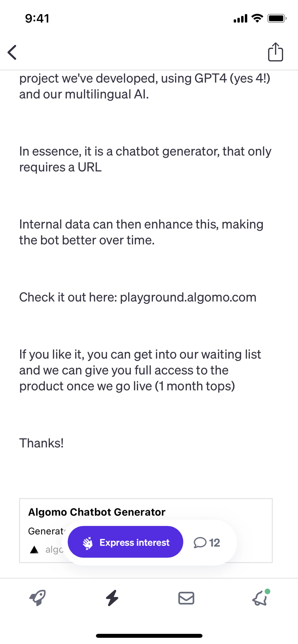Tap the 12 comments count
This screenshot has height=644, width=298.
(x=215, y=543)
